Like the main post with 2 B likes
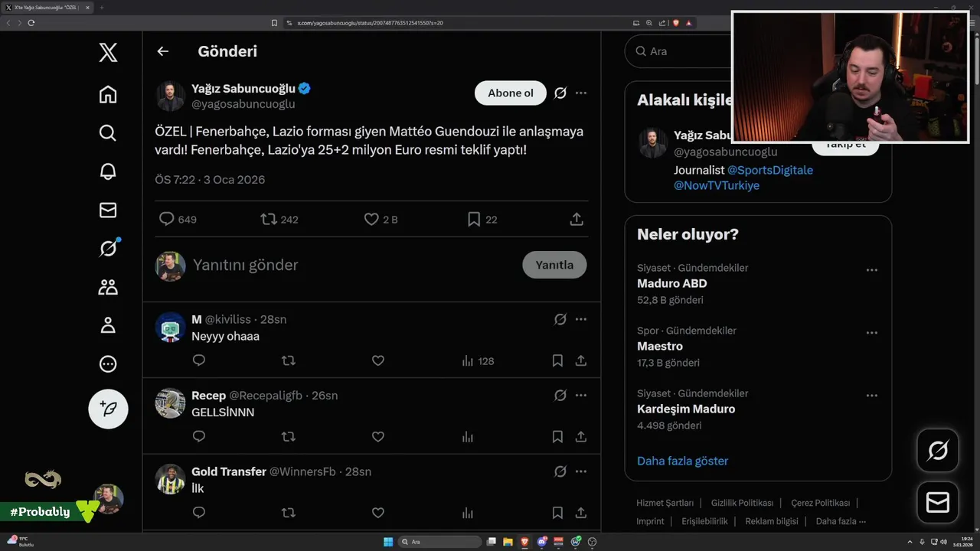This screenshot has height=551, width=980. tap(371, 220)
